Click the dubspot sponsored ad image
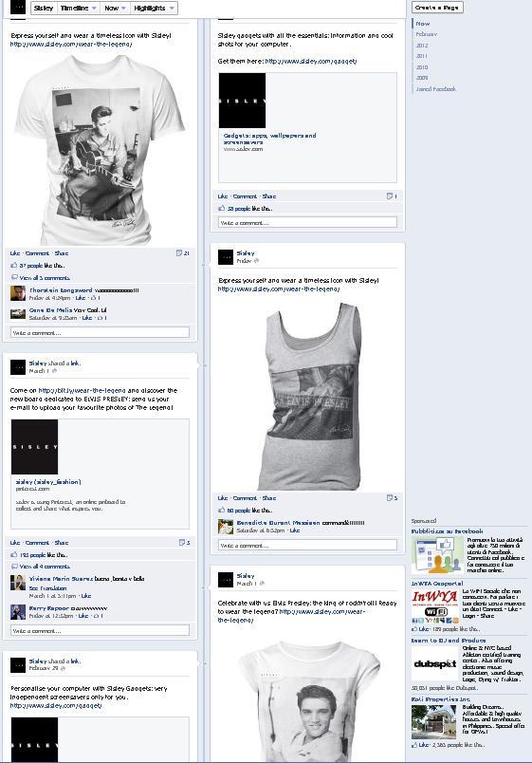The width and height of the screenshot is (532, 763). point(434,663)
